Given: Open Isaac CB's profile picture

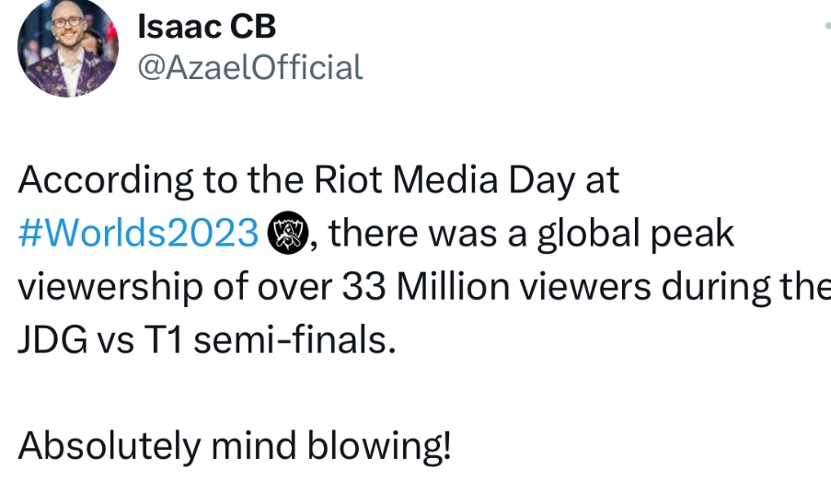Looking at the screenshot, I should pyautogui.click(x=67, y=47).
